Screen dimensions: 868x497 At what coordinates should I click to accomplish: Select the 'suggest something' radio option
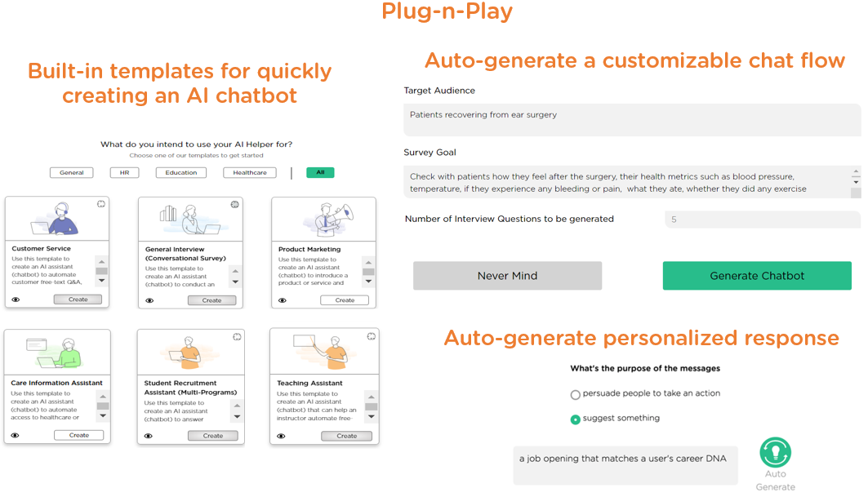(x=575, y=419)
